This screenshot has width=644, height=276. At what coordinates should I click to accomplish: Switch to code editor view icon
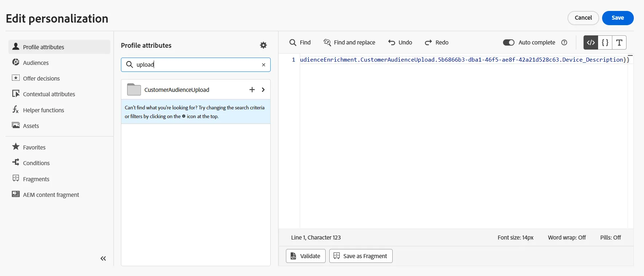click(591, 43)
